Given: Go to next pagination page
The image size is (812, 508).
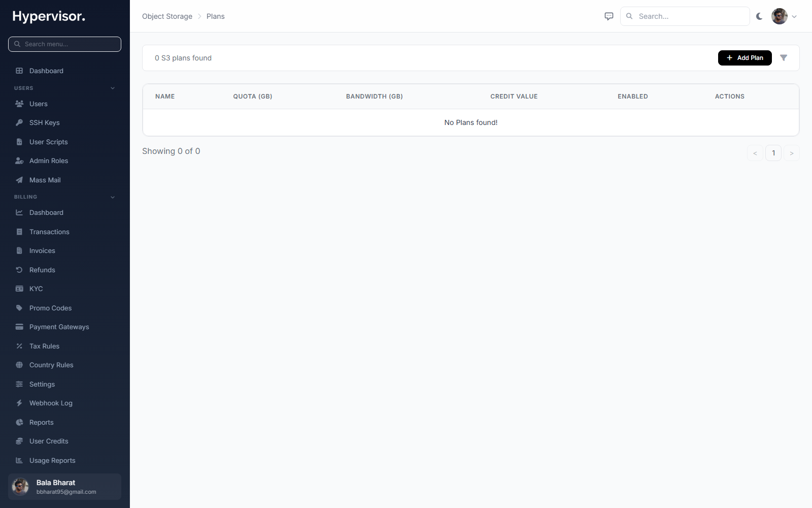Looking at the screenshot, I should point(792,153).
